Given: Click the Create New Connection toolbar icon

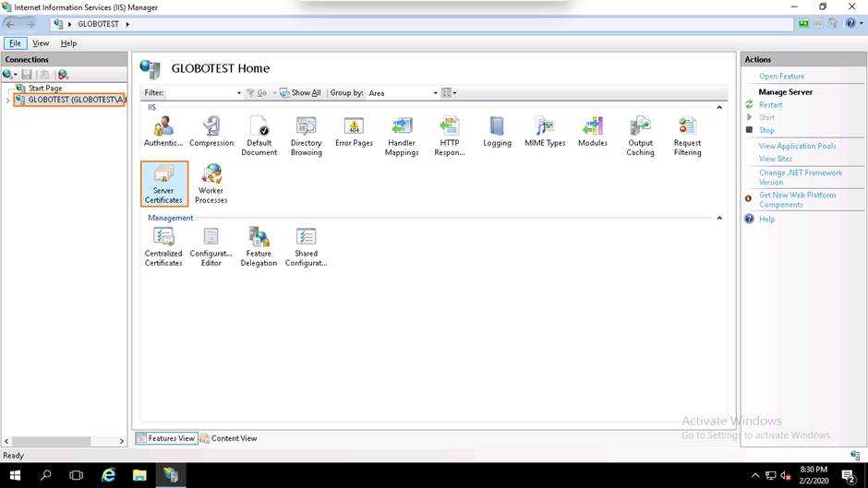Looking at the screenshot, I should point(9,74).
